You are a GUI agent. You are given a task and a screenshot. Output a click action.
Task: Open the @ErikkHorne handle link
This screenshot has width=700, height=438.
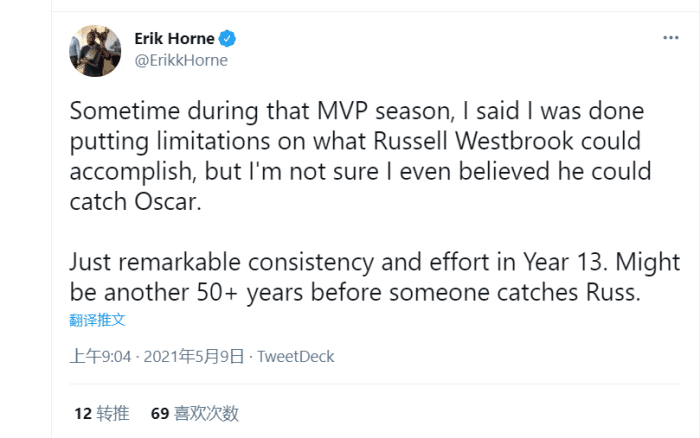(x=181, y=60)
